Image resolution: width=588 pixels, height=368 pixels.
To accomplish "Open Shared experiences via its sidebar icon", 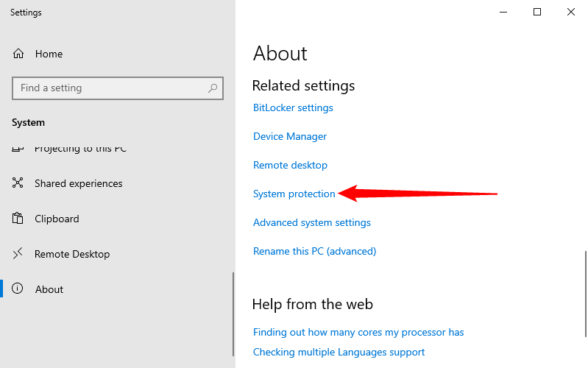I will 18,183.
